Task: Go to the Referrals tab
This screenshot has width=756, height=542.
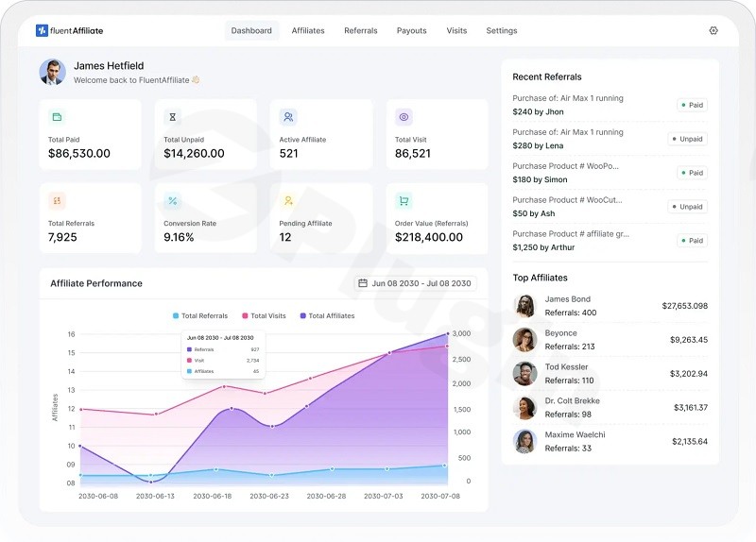Action: 361,30
